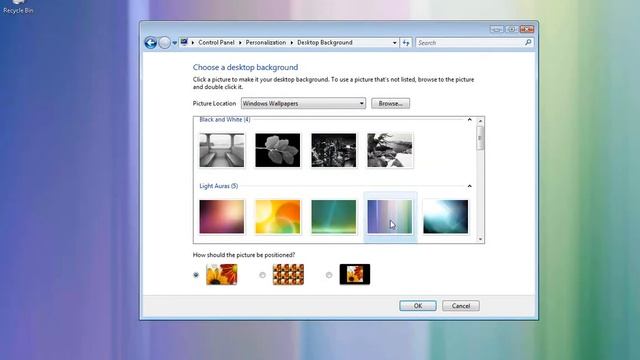640x360 pixels.
Task: Select the blue-green striped Aura wallpaper
Action: (x=390, y=217)
